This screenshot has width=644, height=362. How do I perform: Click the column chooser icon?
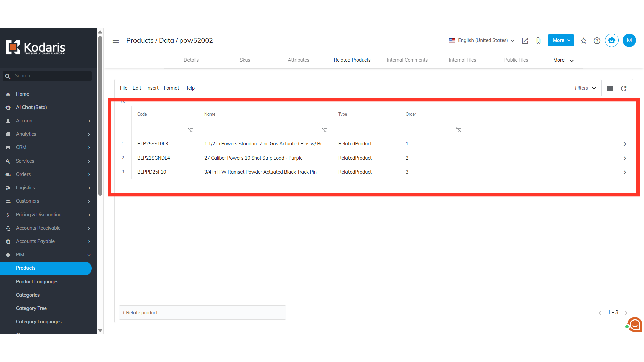point(610,88)
